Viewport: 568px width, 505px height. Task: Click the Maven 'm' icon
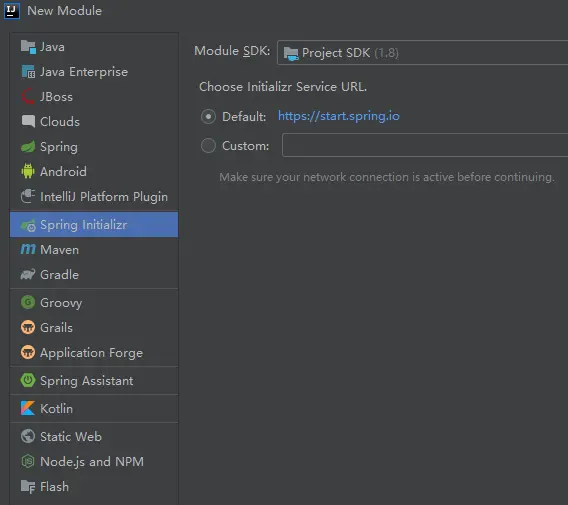(x=28, y=249)
